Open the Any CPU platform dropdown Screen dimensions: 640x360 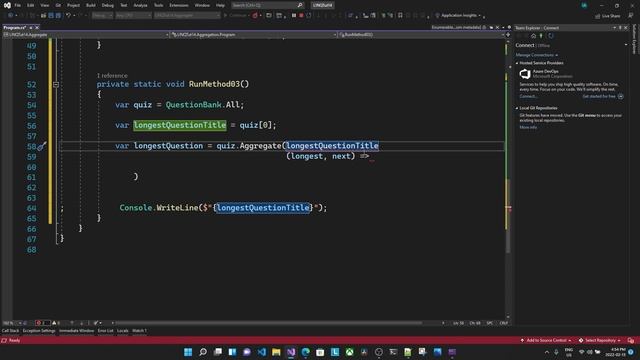[133, 16]
